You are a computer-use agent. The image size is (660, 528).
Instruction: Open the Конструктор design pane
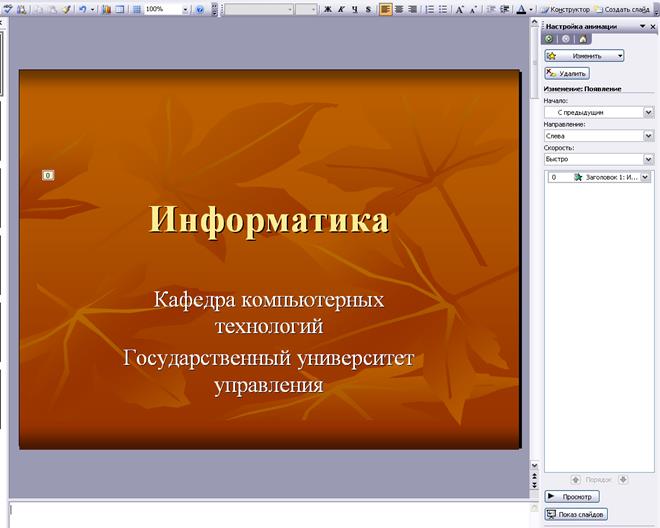(x=566, y=9)
